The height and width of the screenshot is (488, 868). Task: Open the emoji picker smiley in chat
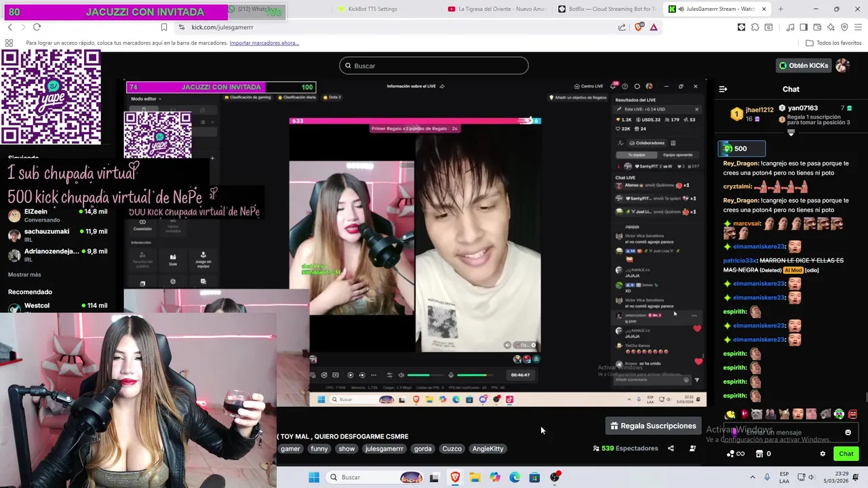pos(848,432)
